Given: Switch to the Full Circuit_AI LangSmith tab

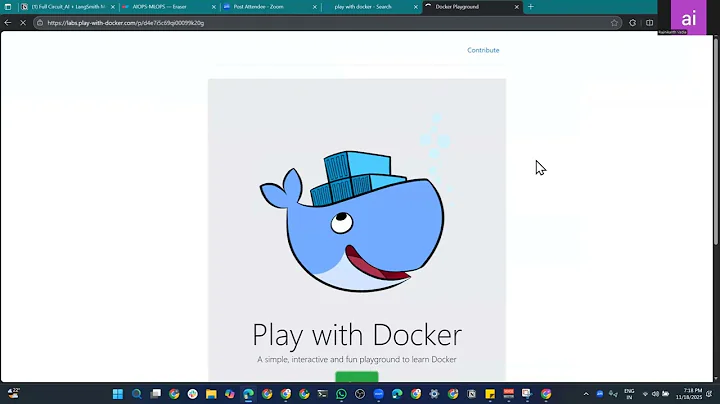Looking at the screenshot, I should click(68, 7).
